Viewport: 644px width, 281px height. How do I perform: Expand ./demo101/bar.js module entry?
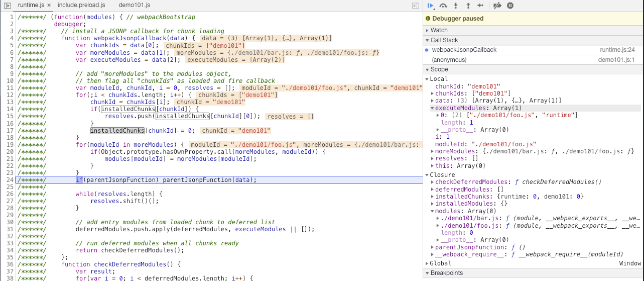tap(438, 218)
